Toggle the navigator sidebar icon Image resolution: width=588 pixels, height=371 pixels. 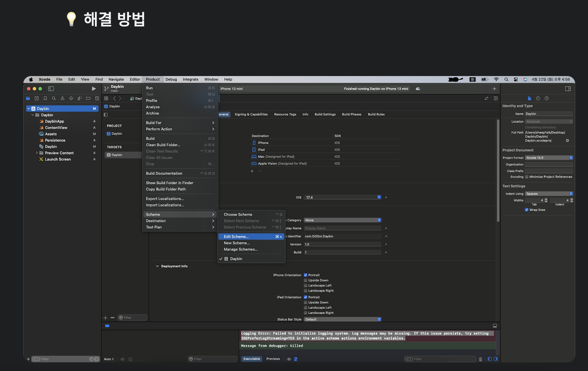pyautogui.click(x=51, y=88)
